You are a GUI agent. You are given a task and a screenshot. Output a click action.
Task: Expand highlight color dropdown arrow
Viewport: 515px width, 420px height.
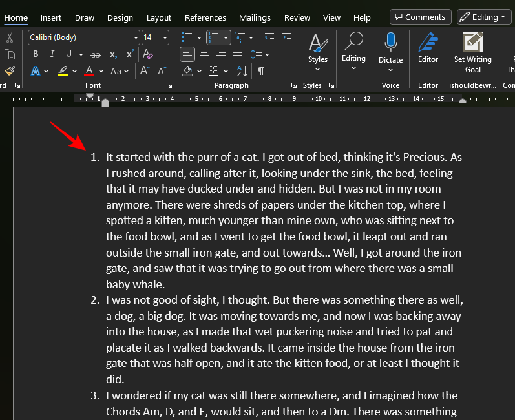75,71
